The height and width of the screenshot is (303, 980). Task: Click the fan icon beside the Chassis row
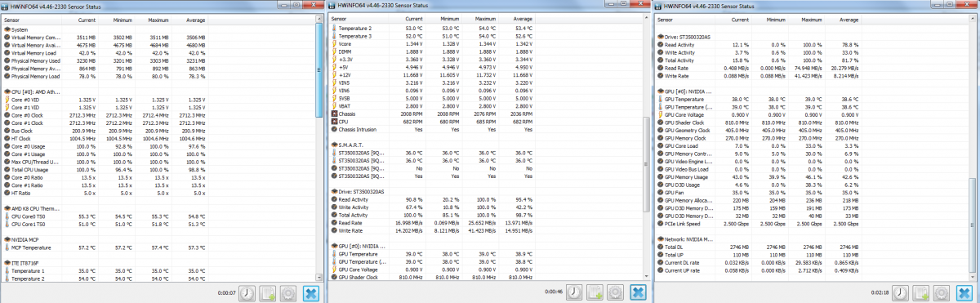pyautogui.click(x=334, y=114)
